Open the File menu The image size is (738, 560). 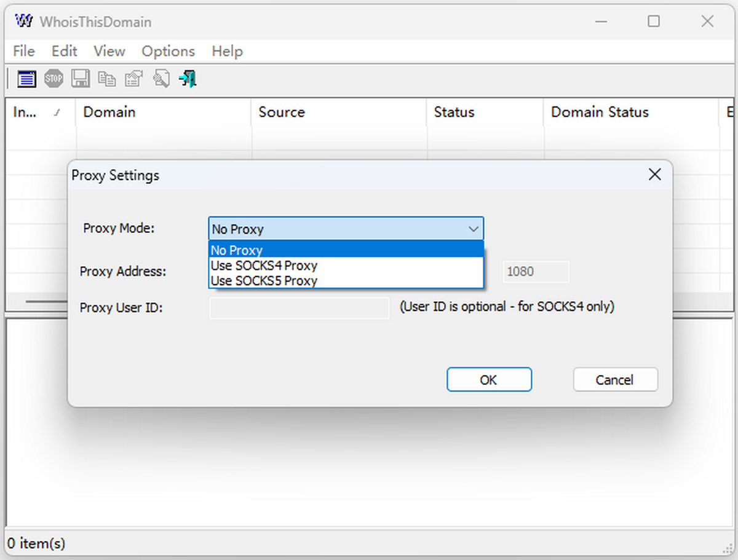pos(24,51)
